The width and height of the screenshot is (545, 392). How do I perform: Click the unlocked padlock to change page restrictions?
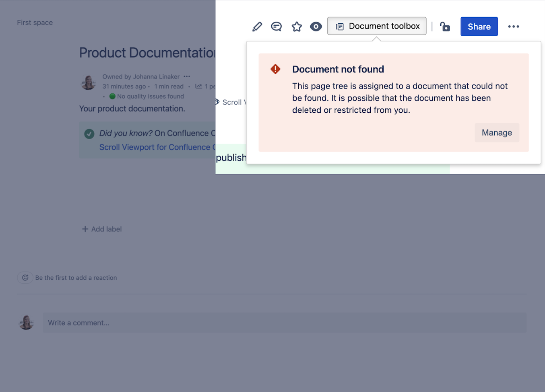tap(445, 26)
